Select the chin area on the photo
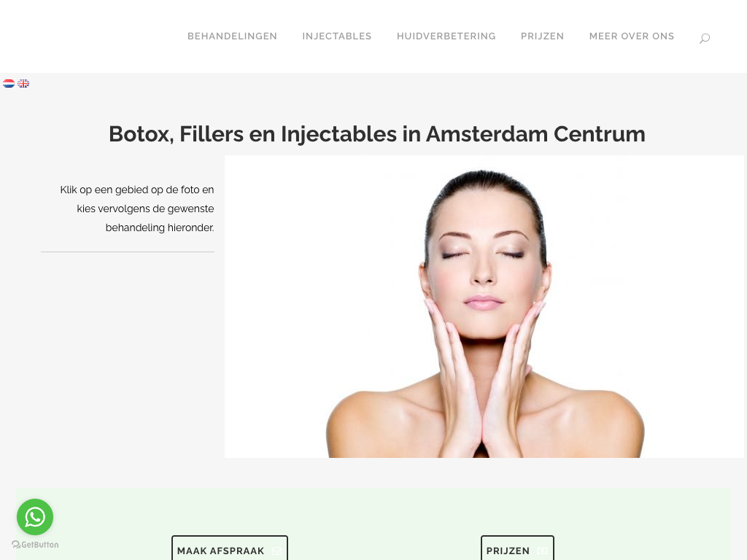The width and height of the screenshot is (747, 560). [x=483, y=326]
